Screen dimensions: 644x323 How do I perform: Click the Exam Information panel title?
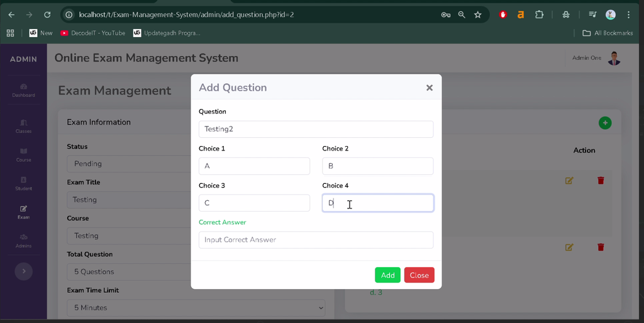point(99,122)
